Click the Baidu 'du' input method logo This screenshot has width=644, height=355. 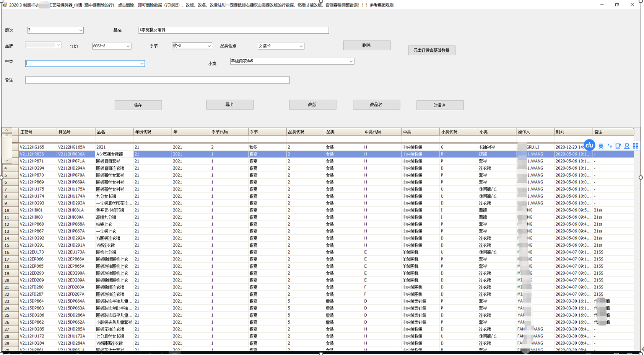click(x=589, y=145)
